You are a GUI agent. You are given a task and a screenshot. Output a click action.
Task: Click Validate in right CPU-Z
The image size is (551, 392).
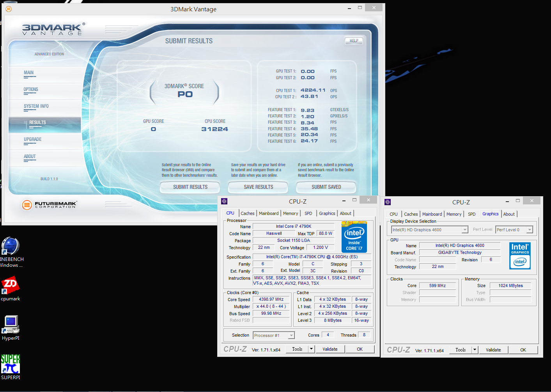493,350
